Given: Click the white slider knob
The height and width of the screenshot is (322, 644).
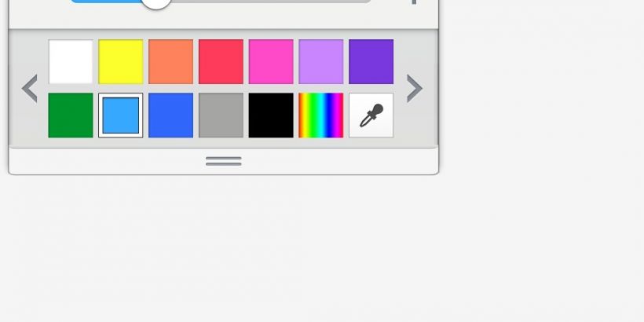Looking at the screenshot, I should point(156,3).
